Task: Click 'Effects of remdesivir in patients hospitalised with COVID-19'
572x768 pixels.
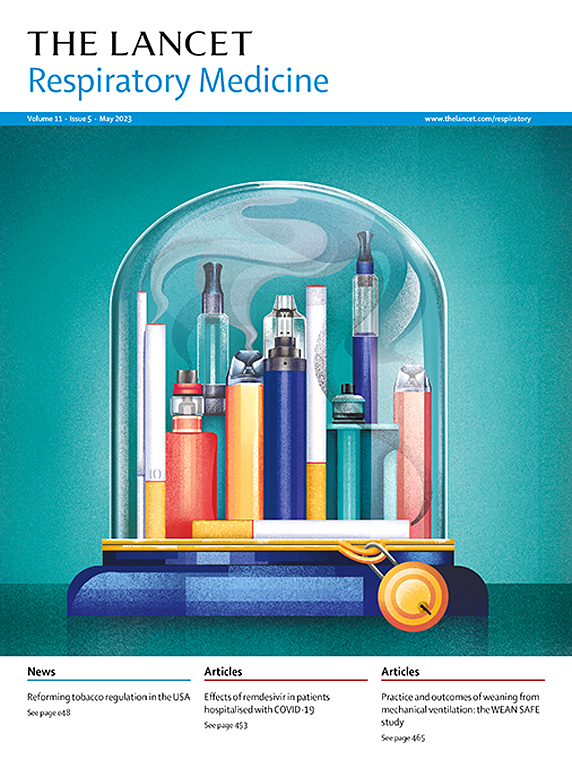Action: point(267,703)
